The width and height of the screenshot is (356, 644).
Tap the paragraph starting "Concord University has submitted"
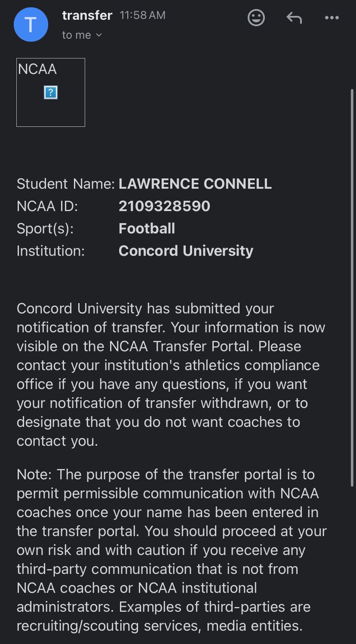click(172, 375)
